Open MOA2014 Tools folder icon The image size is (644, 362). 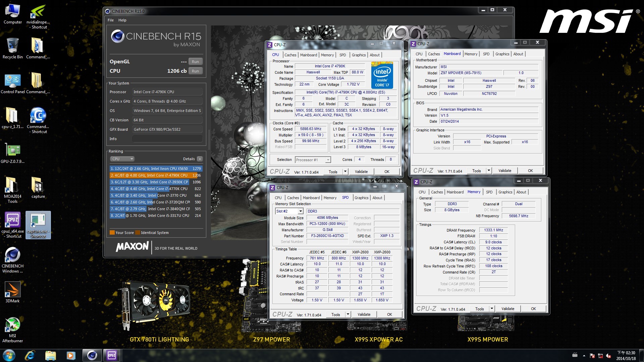click(x=13, y=190)
